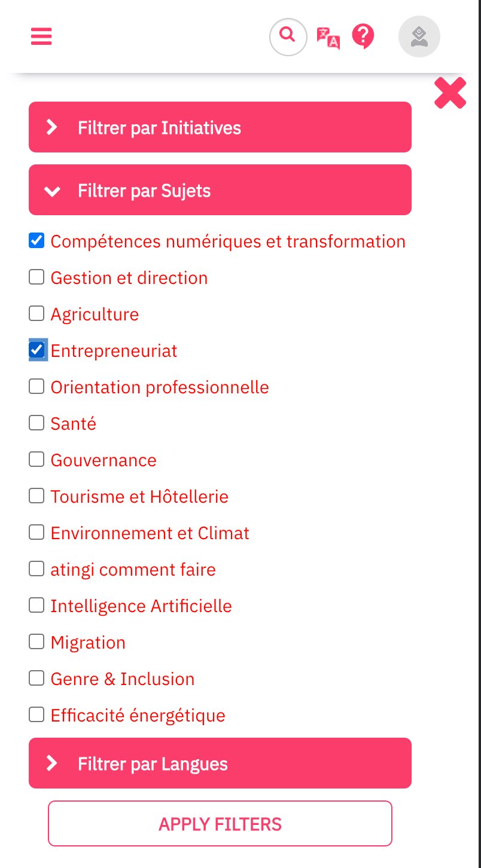This screenshot has height=868, width=481.
Task: Tick the Santé checkbox
Action: (36, 423)
